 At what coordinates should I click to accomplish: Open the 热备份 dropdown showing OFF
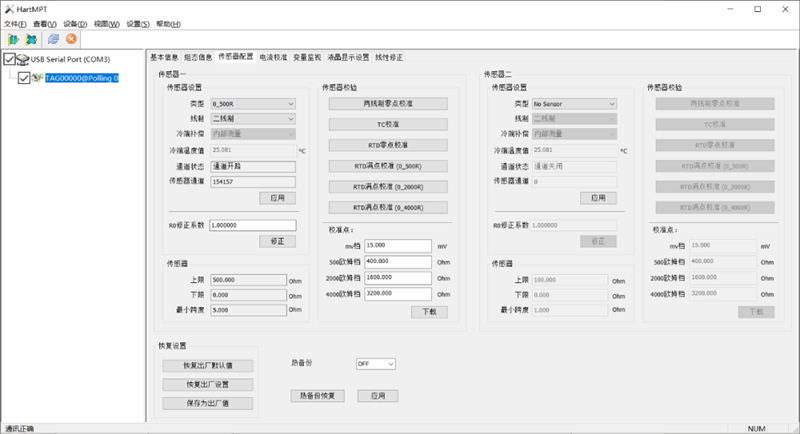click(376, 364)
